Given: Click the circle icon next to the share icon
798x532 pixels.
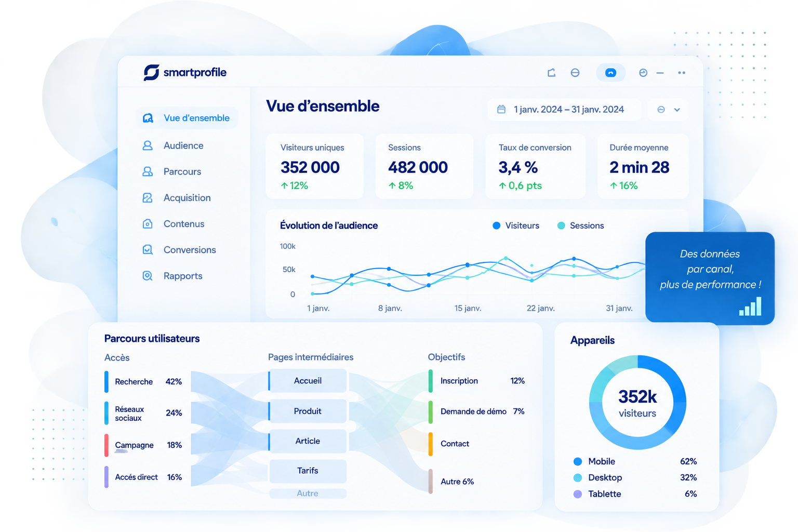Looking at the screenshot, I should point(575,73).
